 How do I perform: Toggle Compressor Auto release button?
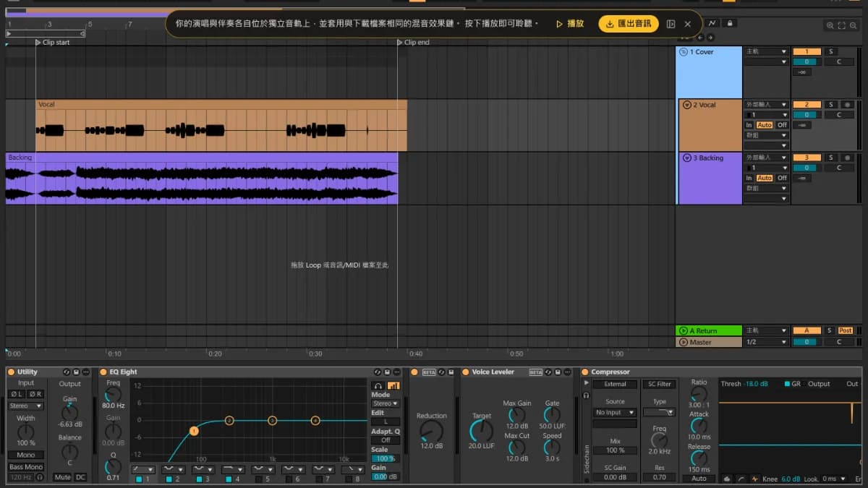pyautogui.click(x=699, y=479)
